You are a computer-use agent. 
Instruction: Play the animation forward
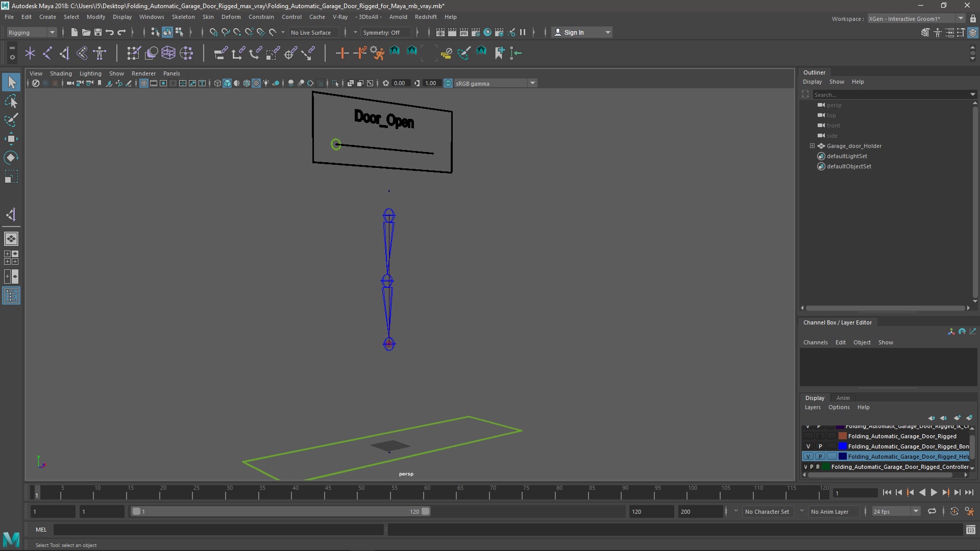(934, 492)
